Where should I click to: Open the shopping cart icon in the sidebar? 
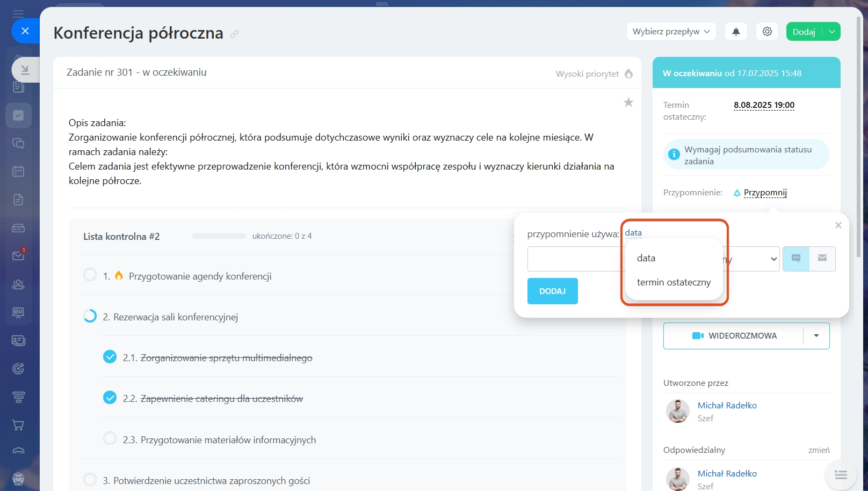pyautogui.click(x=18, y=425)
